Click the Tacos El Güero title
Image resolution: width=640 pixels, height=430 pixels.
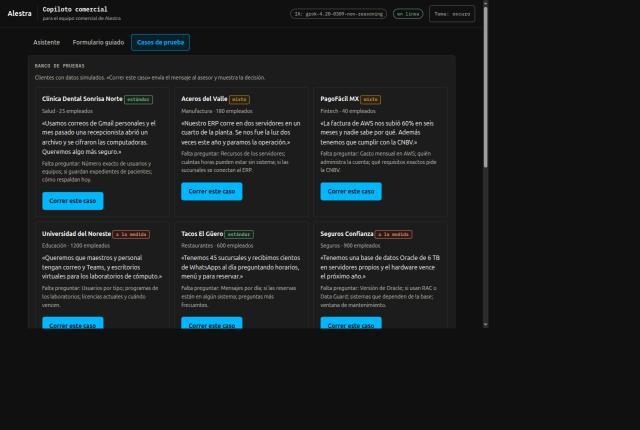pyautogui.click(x=202, y=234)
